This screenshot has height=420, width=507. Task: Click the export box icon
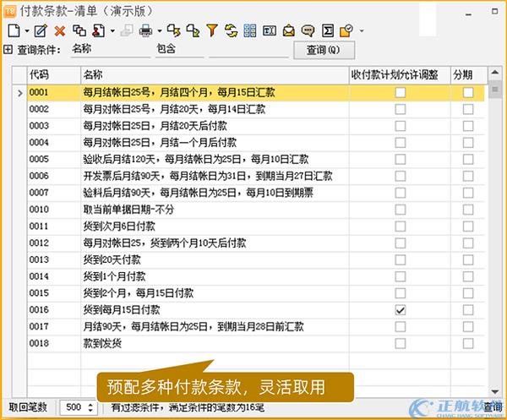point(270,31)
